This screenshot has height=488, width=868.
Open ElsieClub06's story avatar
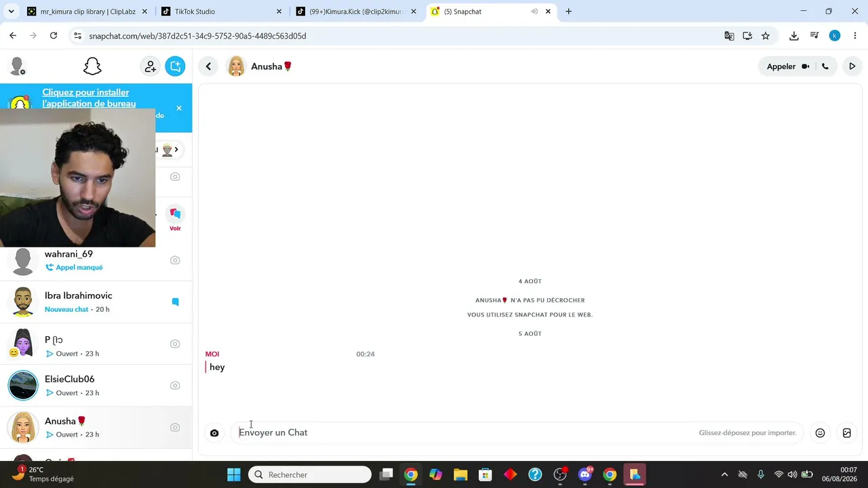click(x=23, y=385)
